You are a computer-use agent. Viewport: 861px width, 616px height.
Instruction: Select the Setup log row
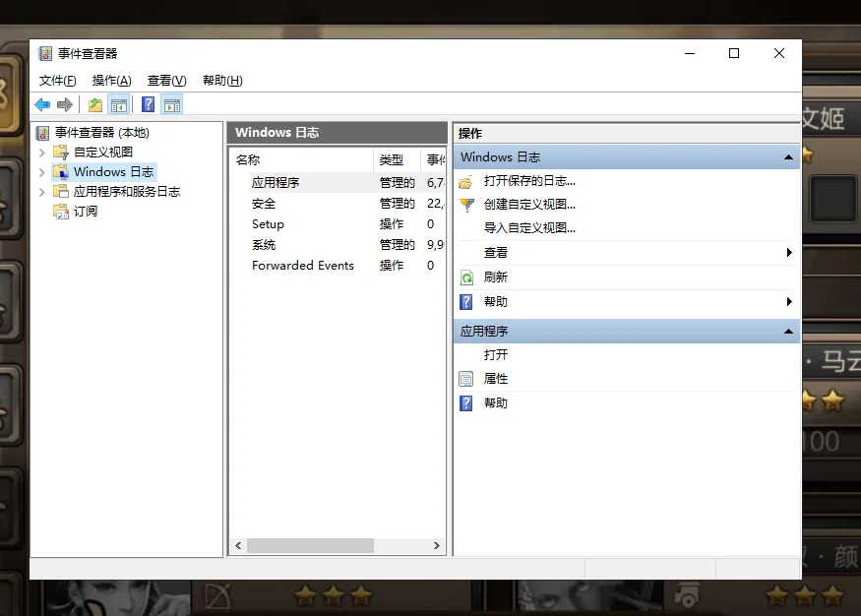point(338,224)
